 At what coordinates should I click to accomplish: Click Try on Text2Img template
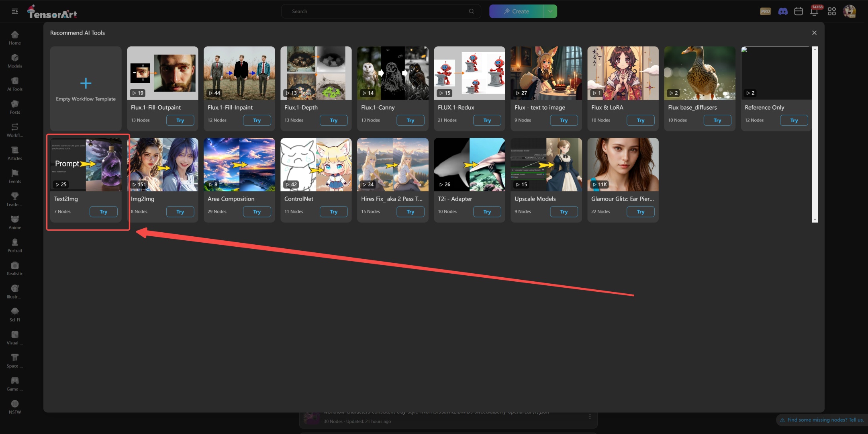103,212
